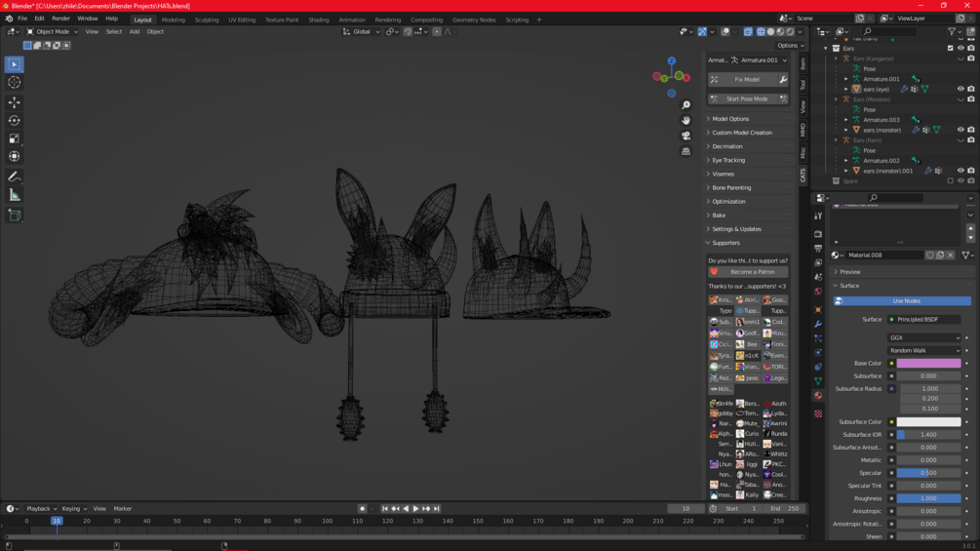Click the Material.008 name field

[x=882, y=256]
